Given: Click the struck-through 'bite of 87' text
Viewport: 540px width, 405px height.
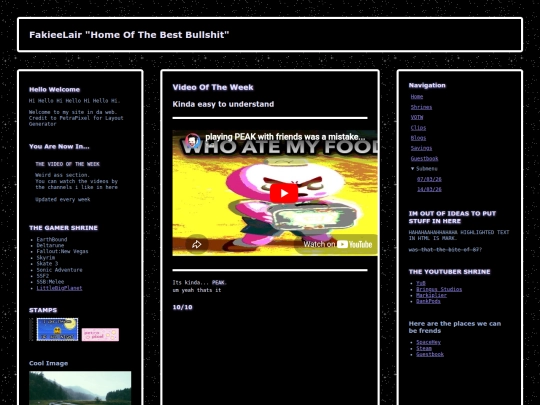Looking at the screenshot, I should pos(445,250).
